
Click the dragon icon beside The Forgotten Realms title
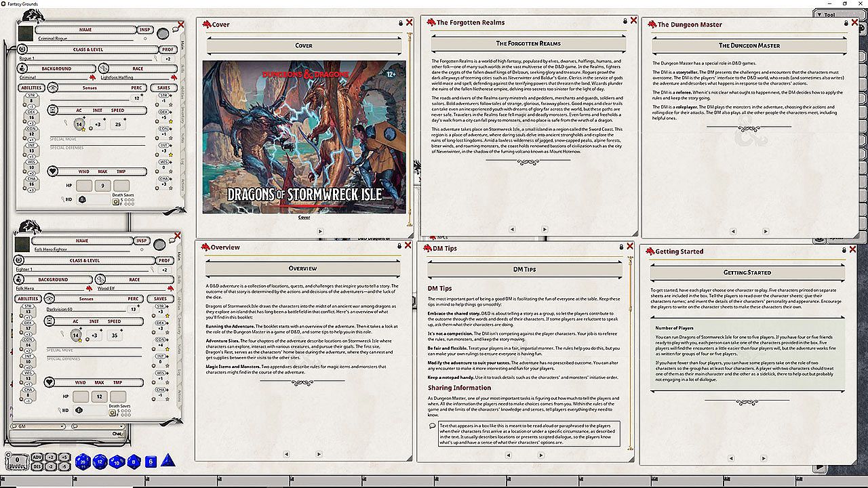click(x=430, y=22)
